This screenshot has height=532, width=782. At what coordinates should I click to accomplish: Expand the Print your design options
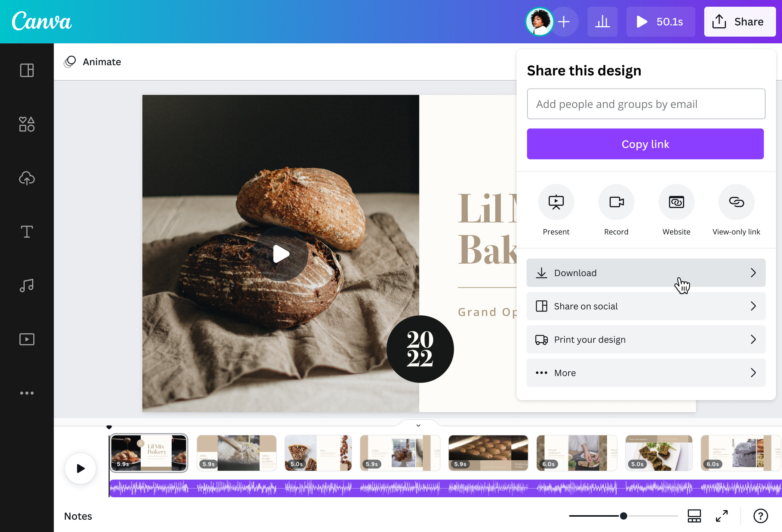click(646, 339)
